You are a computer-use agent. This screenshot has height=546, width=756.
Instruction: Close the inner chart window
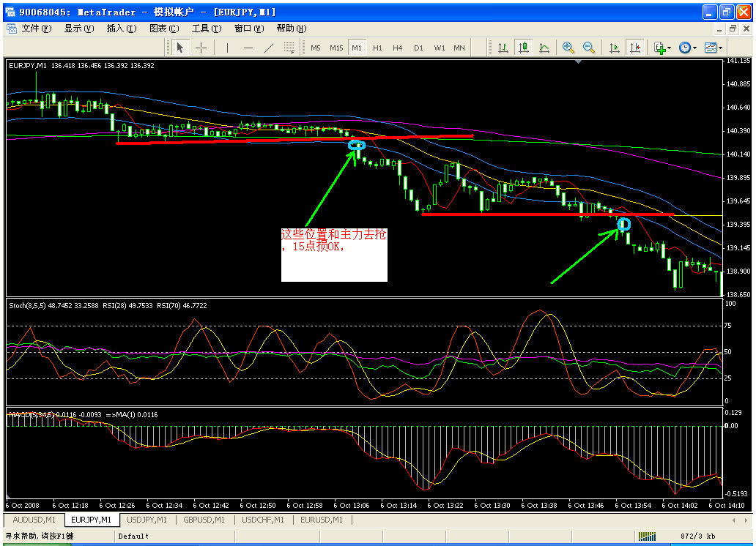click(x=746, y=29)
